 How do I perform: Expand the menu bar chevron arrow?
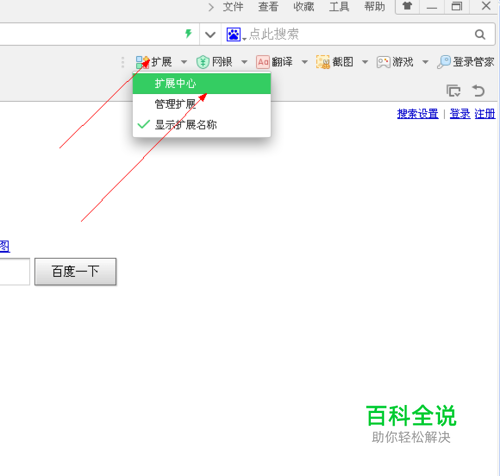pyautogui.click(x=211, y=7)
